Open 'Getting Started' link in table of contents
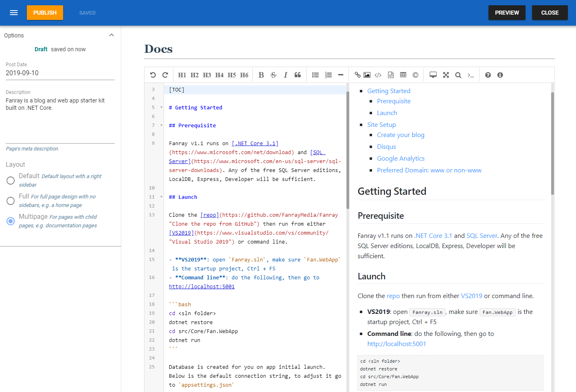 389,91
